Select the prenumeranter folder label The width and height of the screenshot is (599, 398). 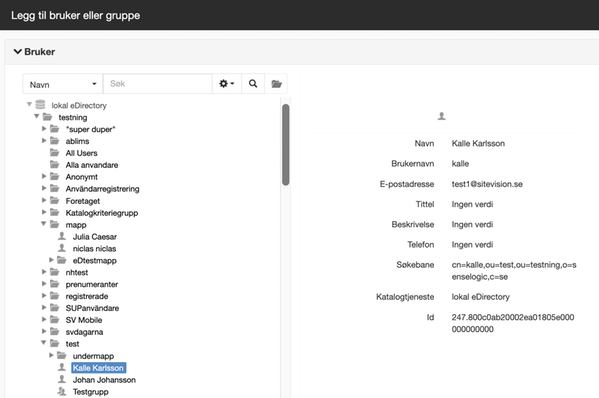92,284
